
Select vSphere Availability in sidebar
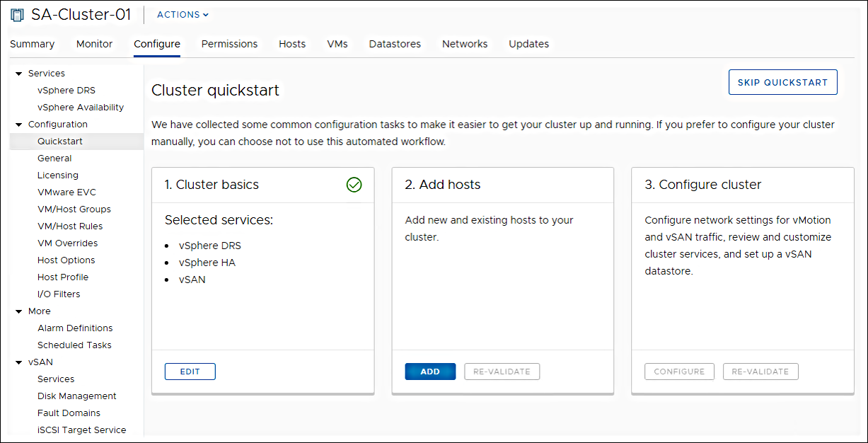pos(81,108)
